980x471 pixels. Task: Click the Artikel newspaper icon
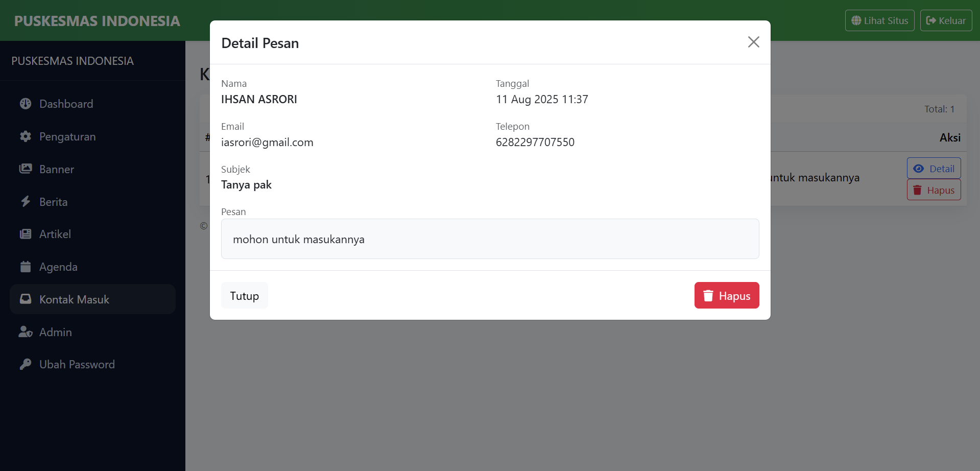tap(26, 234)
